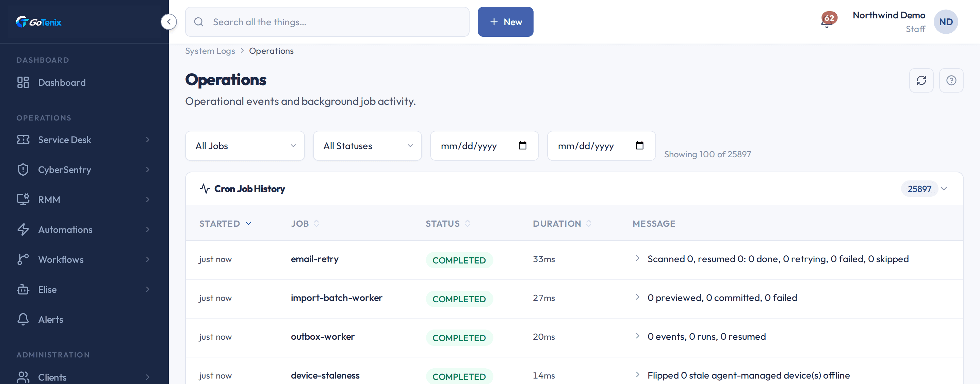Sort by the JOB column
This screenshot has width=980, height=384.
click(305, 223)
